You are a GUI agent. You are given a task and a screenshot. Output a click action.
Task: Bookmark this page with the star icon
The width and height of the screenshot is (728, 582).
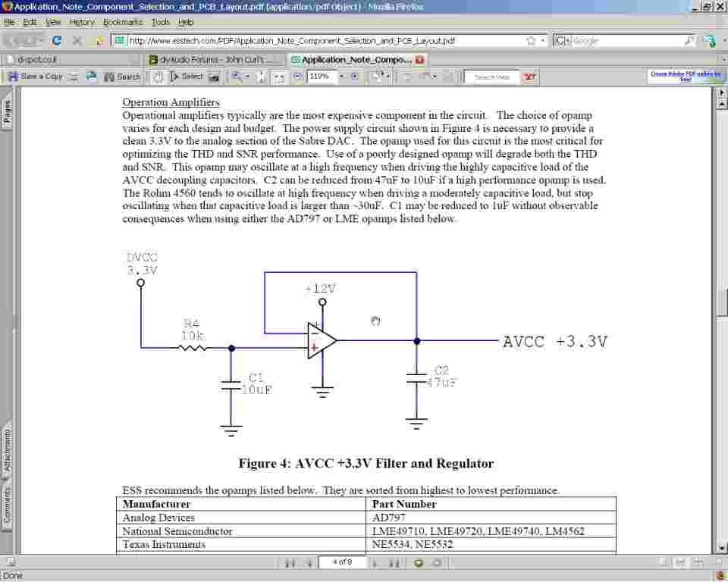click(x=531, y=41)
